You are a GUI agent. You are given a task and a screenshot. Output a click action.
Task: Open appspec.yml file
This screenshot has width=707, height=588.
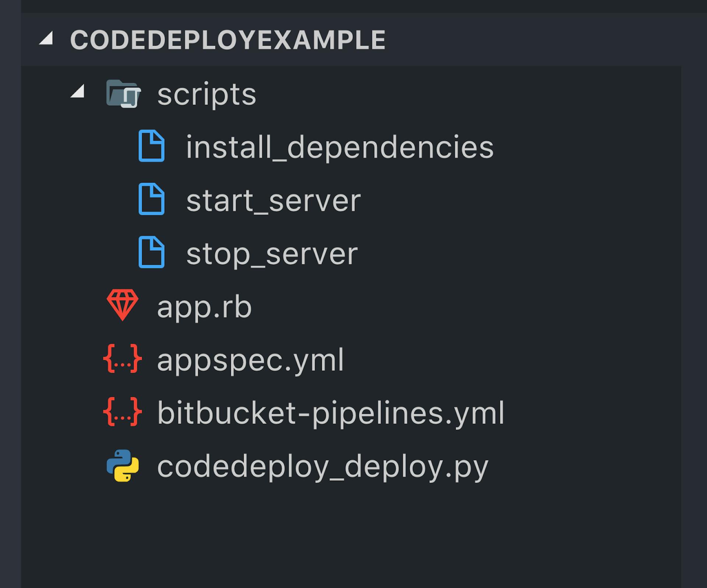click(250, 360)
